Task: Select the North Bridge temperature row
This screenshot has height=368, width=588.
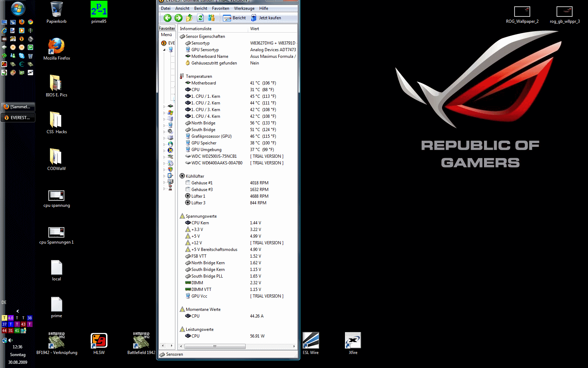Action: coord(238,123)
